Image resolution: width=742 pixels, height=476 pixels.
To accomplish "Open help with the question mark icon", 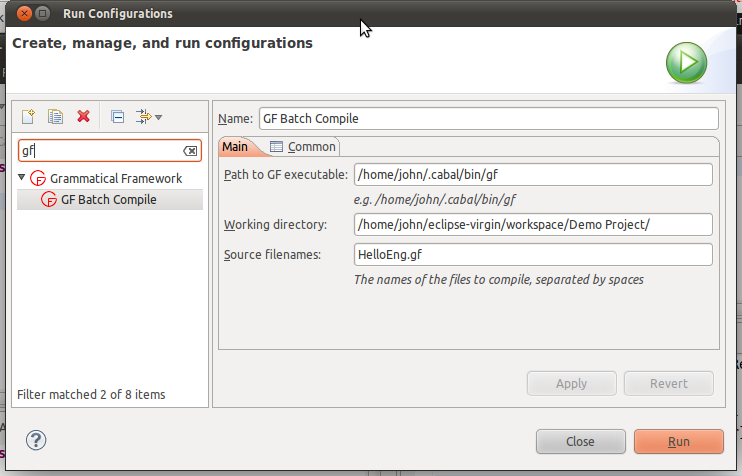I will coord(36,440).
